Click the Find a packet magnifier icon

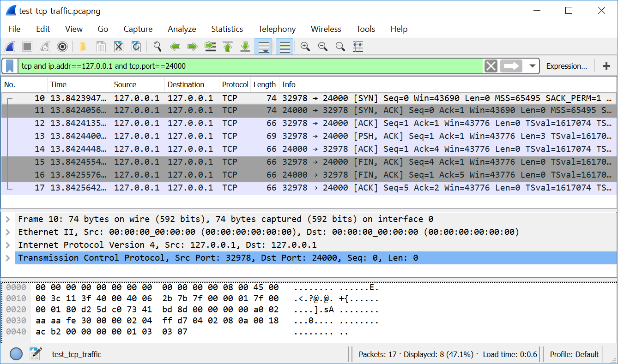click(158, 47)
